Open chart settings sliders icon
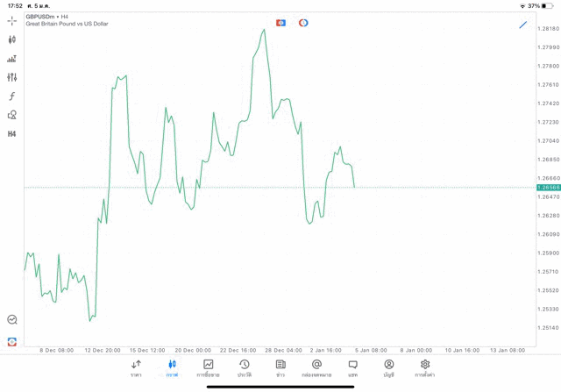 (12, 77)
